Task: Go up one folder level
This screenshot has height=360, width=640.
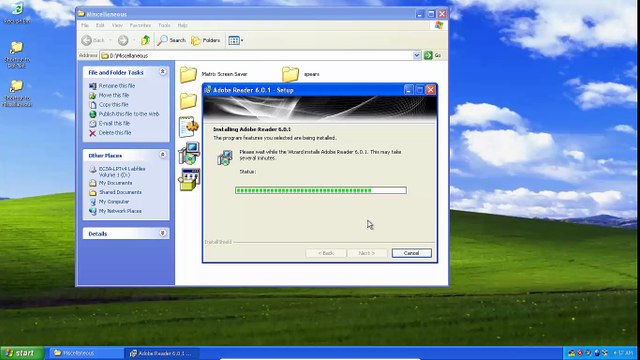Action: point(145,40)
